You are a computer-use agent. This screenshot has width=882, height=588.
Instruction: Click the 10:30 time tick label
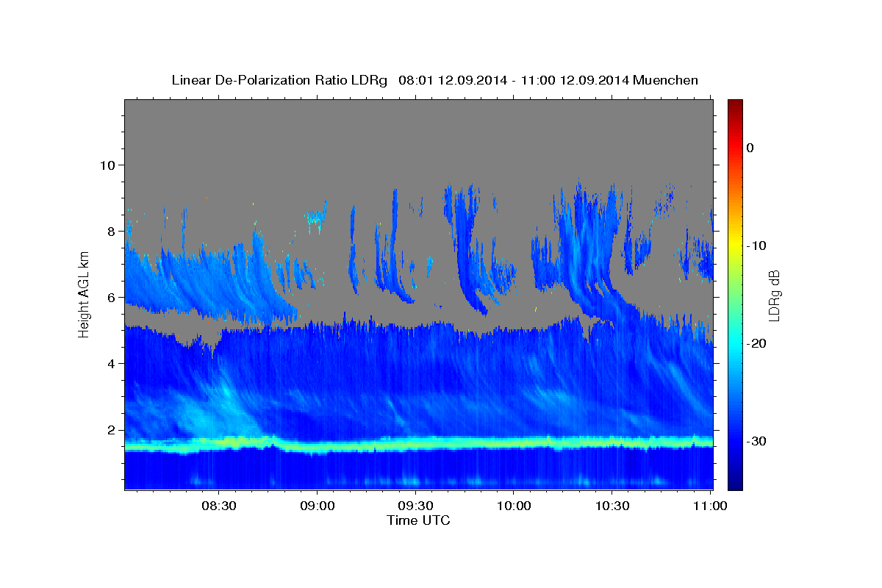click(612, 506)
